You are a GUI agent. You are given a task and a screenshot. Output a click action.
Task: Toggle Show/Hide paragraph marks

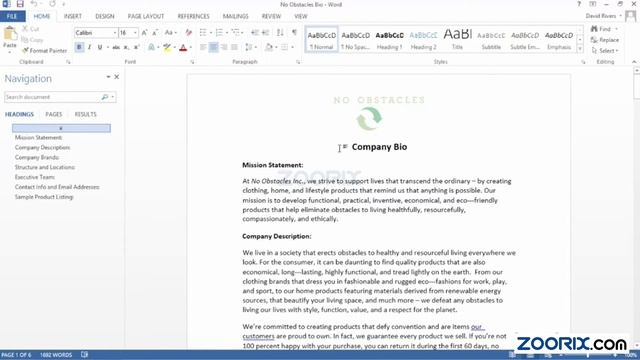tap(294, 33)
